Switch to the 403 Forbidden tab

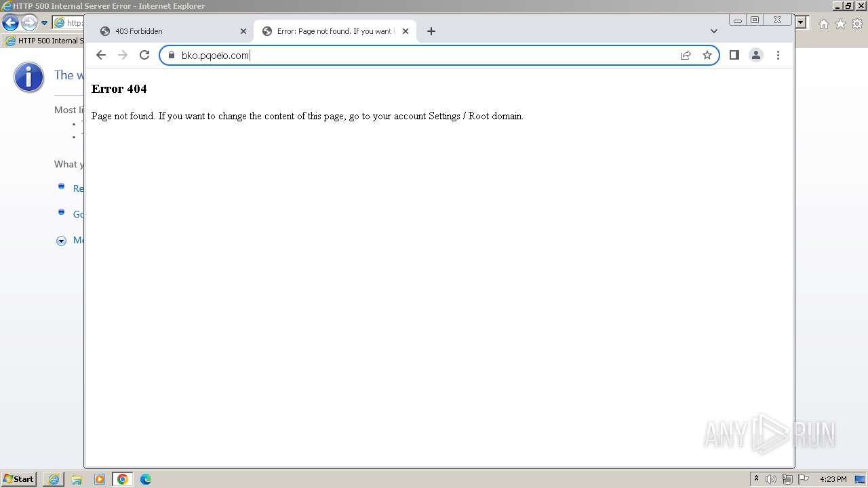point(173,31)
